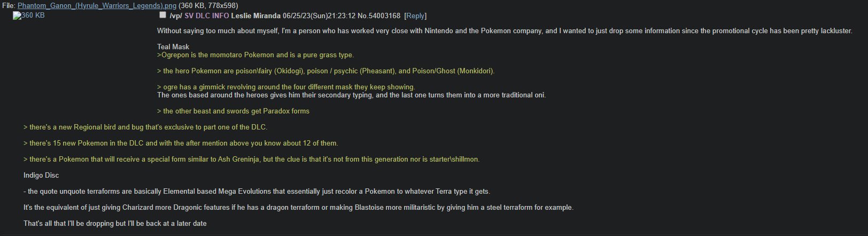Image resolution: width=868 pixels, height=236 pixels.
Task: Open the Phantom_Ganon_(Hyrule_Warriors_Legends).png file link
Action: coord(97,5)
